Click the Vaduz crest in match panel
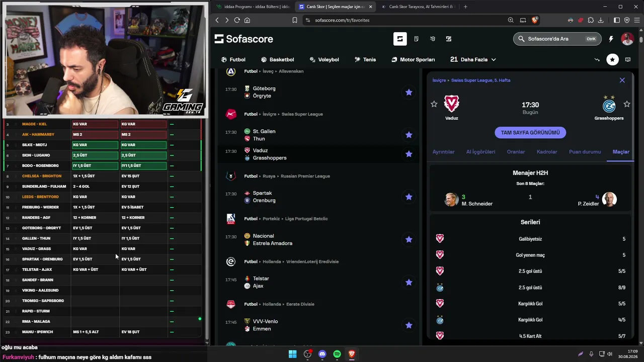644x362 pixels. coord(452,104)
